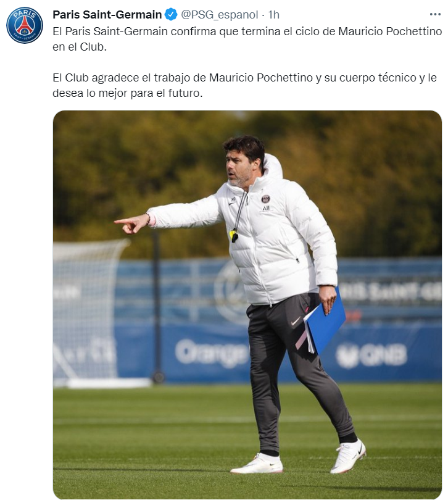The width and height of the screenshot is (448, 500).
Task: Click the Nike logo on the jacket chest
Action: tap(233, 201)
